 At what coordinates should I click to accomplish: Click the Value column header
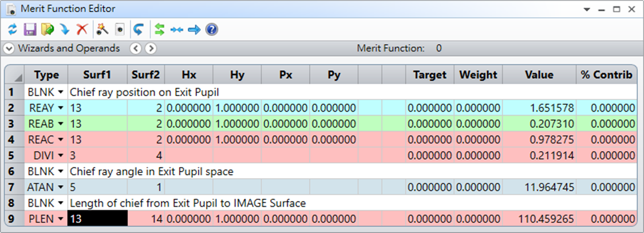(x=539, y=75)
